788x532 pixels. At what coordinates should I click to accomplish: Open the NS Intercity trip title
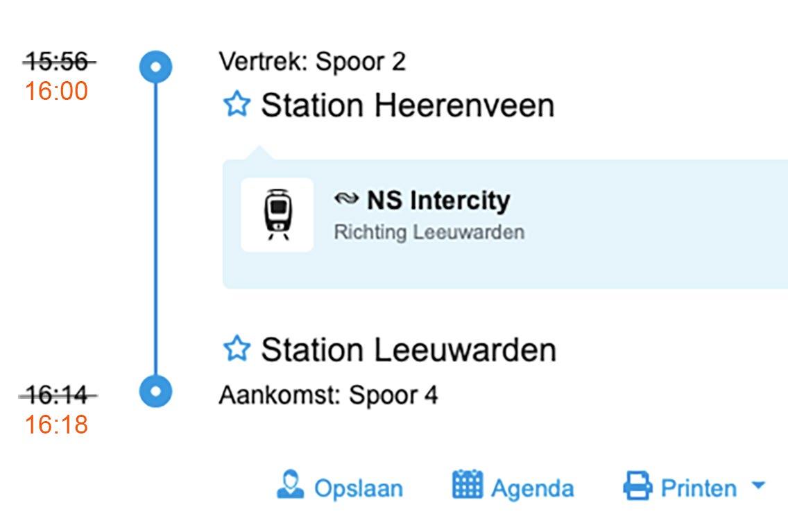click(438, 200)
